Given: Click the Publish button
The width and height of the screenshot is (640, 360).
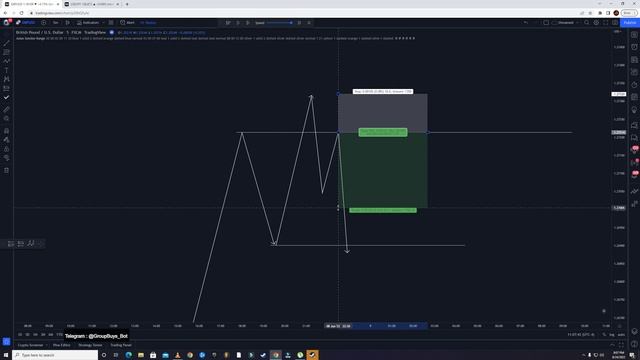Looking at the screenshot, I should tap(630, 23).
